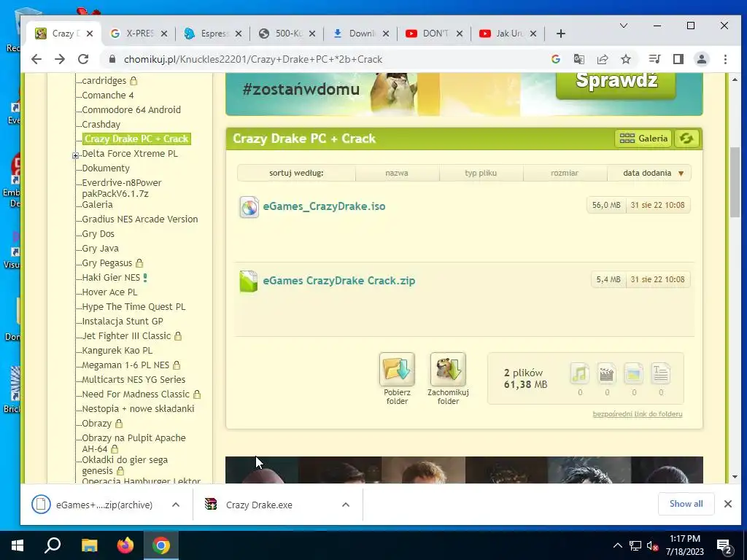747x560 pixels.
Task: Open the tab search chevron
Action: [623, 26]
